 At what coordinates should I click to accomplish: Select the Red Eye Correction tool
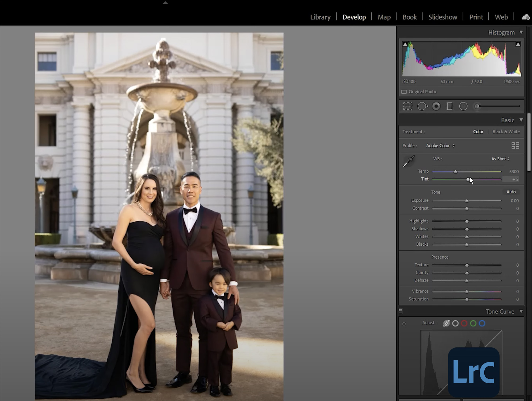(x=436, y=106)
